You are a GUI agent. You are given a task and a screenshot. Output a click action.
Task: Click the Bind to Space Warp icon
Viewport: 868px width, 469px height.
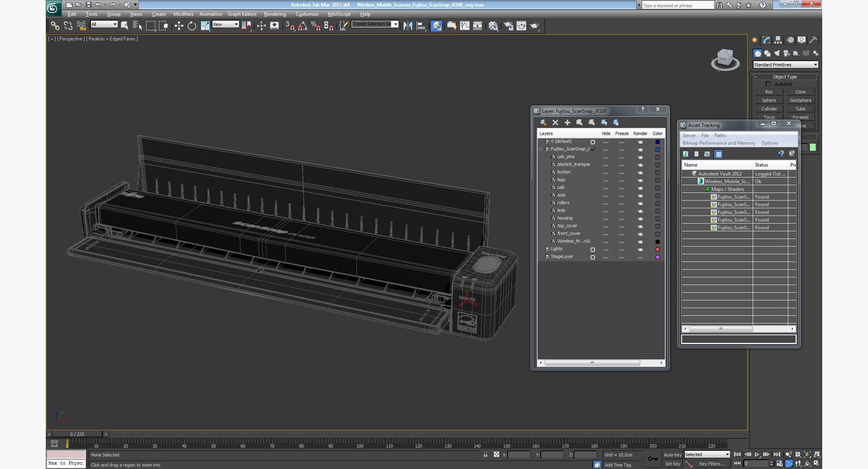[82, 26]
